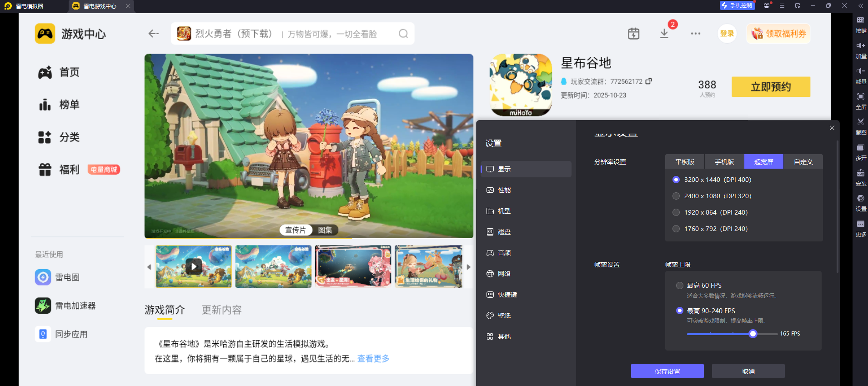Open 网络 settings category
This screenshot has width=868, height=386.
pos(526,274)
